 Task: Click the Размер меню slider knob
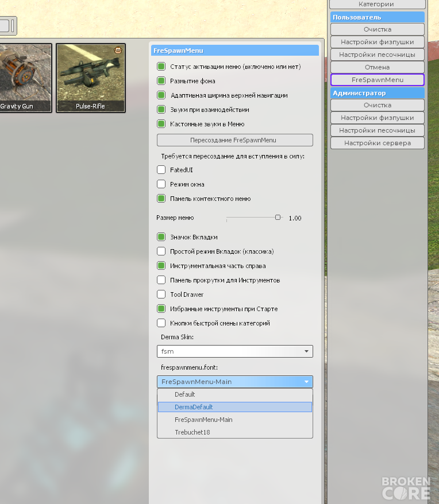tap(278, 218)
